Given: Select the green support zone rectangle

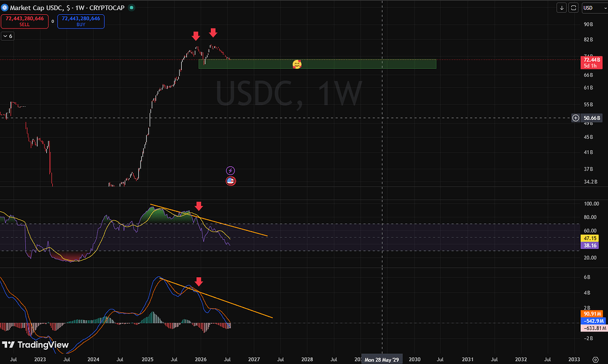Looking at the screenshot, I should [x=317, y=64].
